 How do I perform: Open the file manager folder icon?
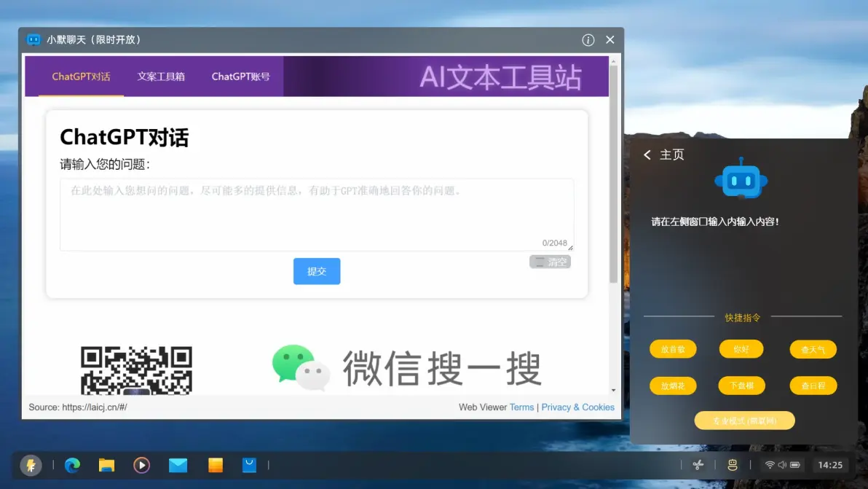point(107,465)
